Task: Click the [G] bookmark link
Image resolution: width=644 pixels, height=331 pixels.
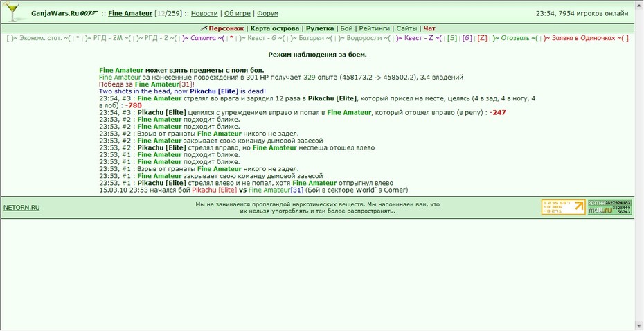Action: [467, 38]
